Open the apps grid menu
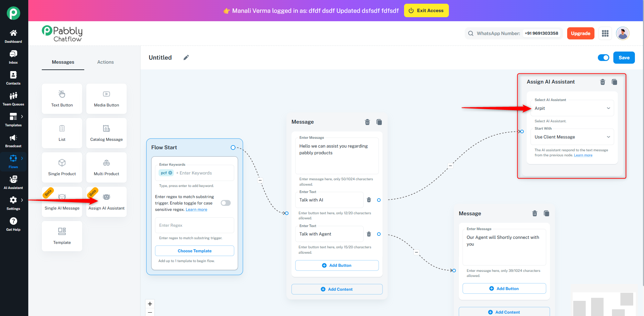Screen dimensions: 644x316 (605, 33)
